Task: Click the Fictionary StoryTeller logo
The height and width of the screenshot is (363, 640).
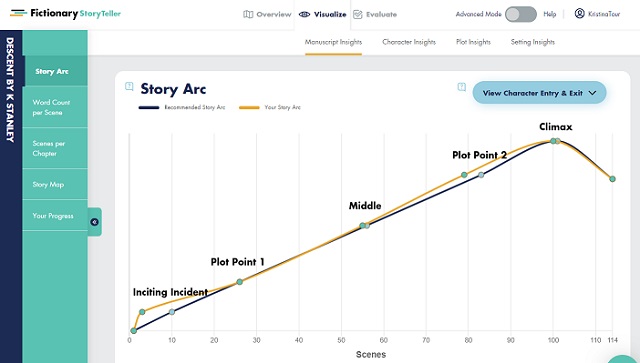Action: tap(65, 13)
